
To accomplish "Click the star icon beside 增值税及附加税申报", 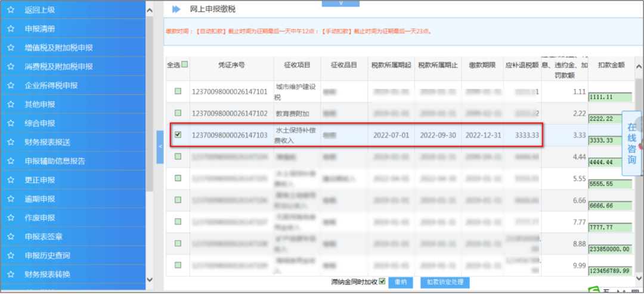I will point(11,48).
